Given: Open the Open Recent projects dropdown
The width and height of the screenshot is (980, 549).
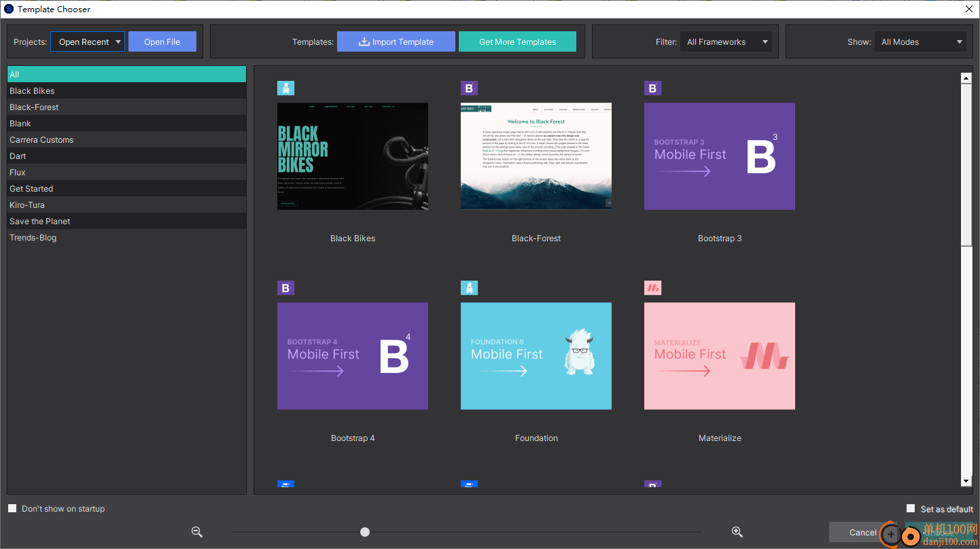Looking at the screenshot, I should click(x=88, y=41).
